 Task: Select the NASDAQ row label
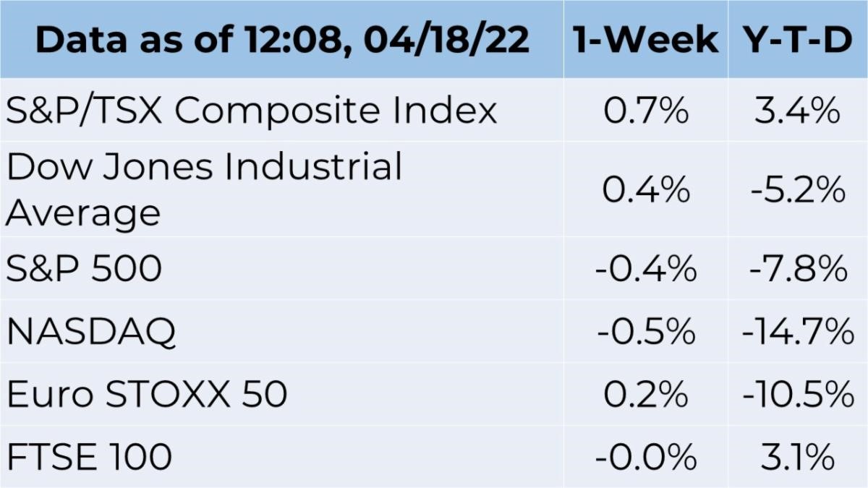click(x=91, y=332)
